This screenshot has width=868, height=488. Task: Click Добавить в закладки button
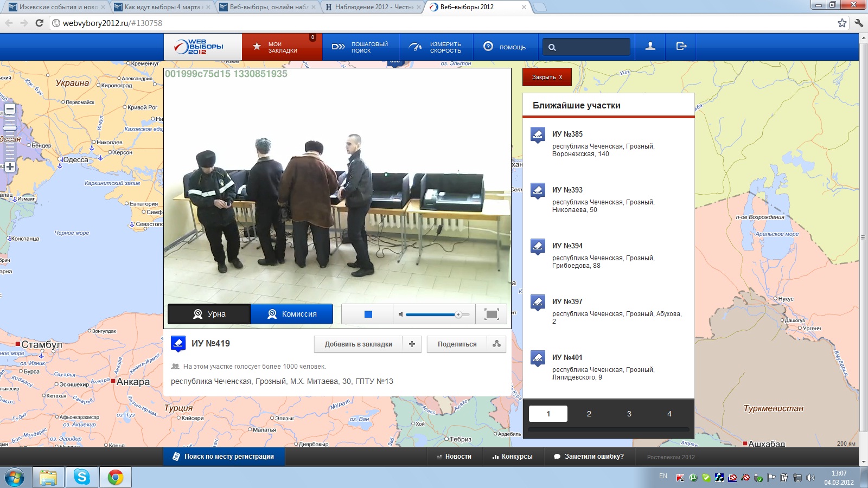pyautogui.click(x=358, y=344)
